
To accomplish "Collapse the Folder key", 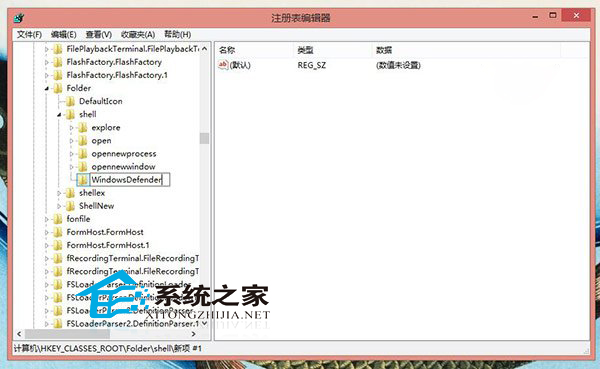I will pyautogui.click(x=47, y=88).
